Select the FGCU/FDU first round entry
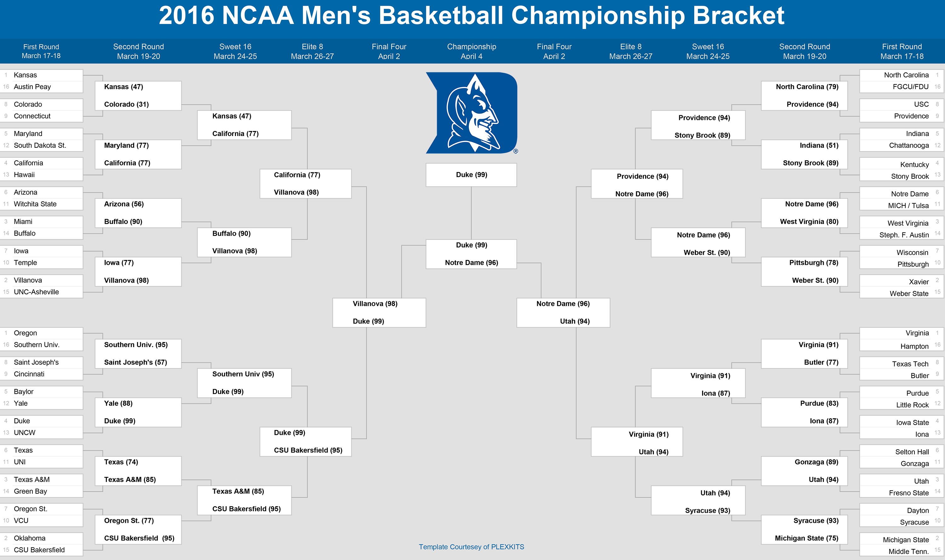Screen dimensions: 945x560 coord(910,87)
